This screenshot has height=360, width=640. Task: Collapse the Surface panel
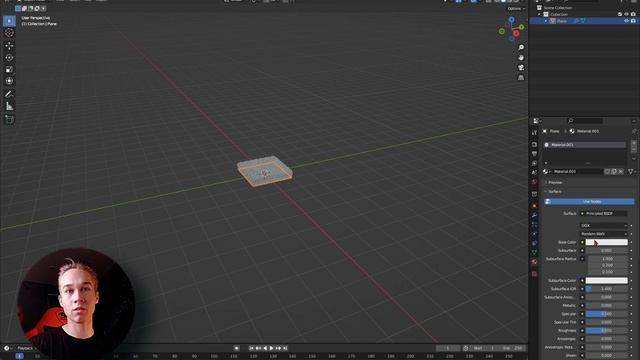[554, 191]
